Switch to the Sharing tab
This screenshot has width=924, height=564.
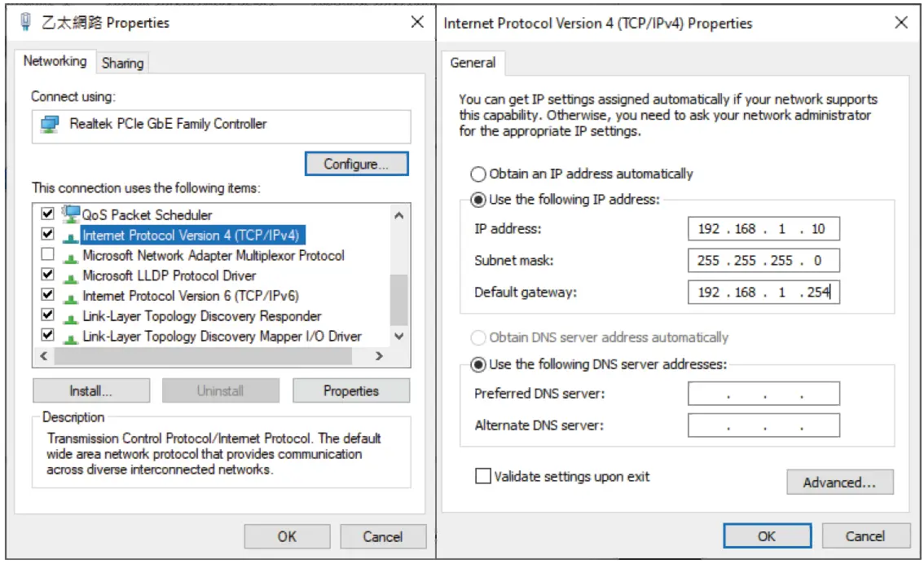[121, 62]
